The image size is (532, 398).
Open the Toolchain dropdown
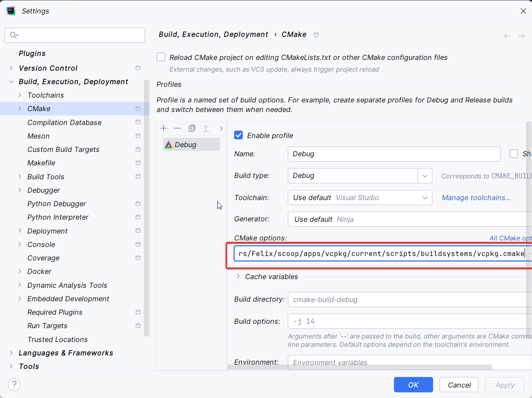click(424, 198)
